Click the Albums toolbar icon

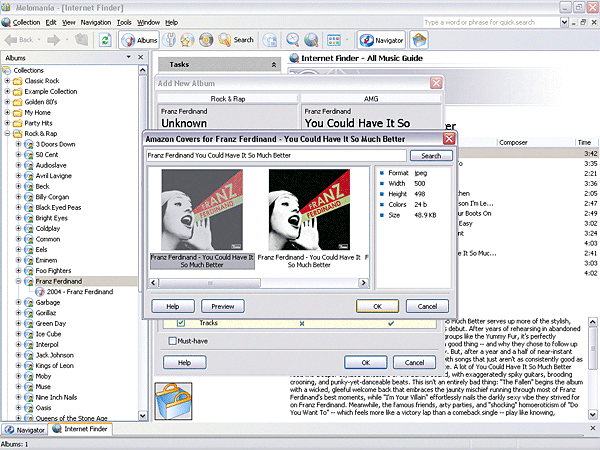pos(137,40)
